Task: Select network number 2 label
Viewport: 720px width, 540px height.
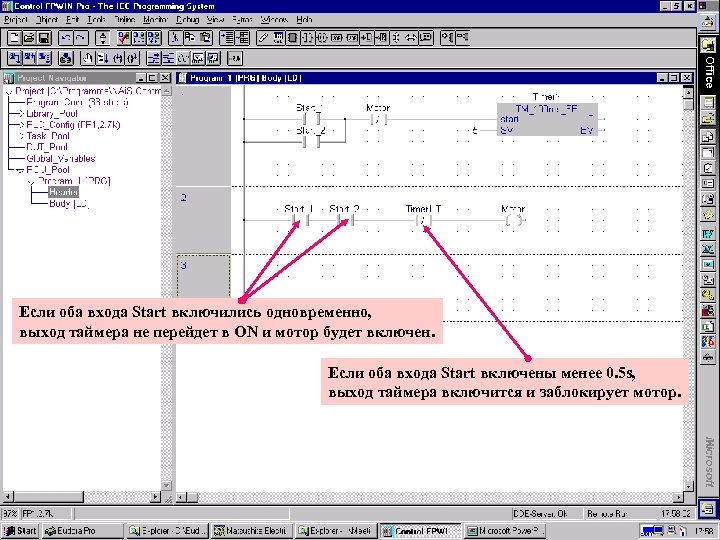Action: click(x=184, y=198)
